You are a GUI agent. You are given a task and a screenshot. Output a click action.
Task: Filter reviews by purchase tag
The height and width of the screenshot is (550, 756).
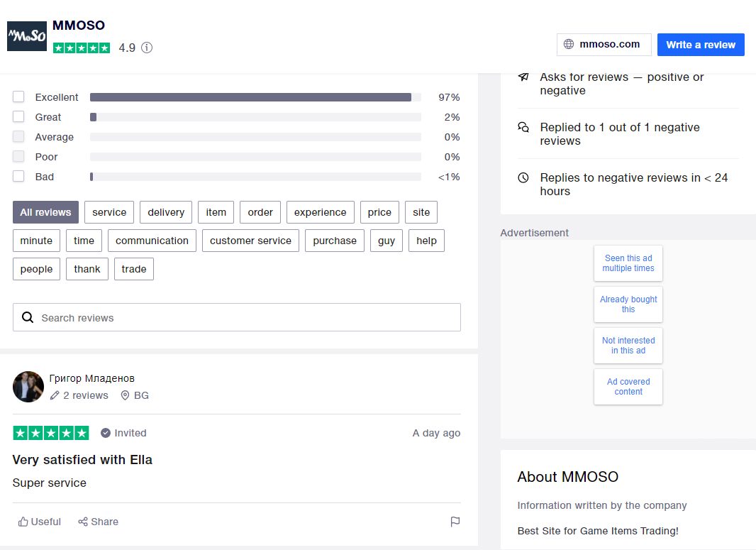point(335,241)
